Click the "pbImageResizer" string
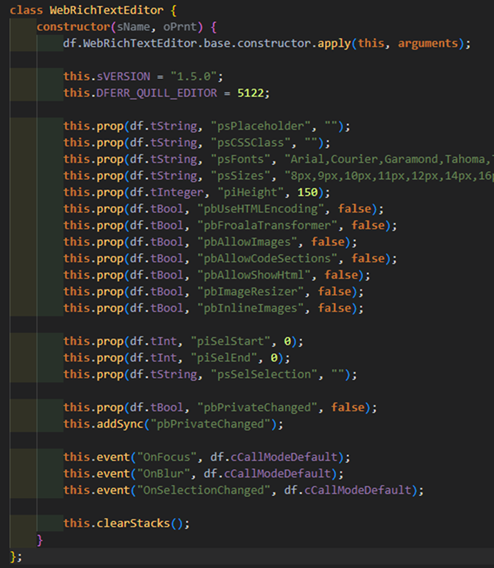This screenshot has width=494, height=568. click(250, 292)
